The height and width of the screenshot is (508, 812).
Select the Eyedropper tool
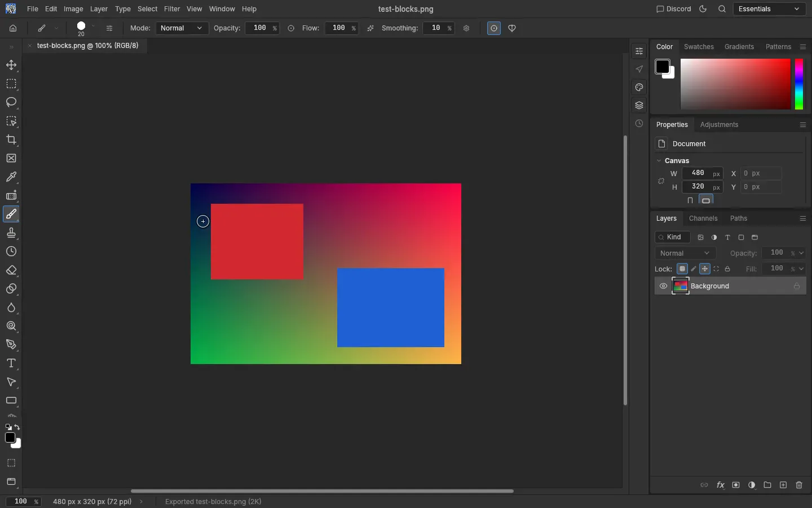[x=11, y=177]
